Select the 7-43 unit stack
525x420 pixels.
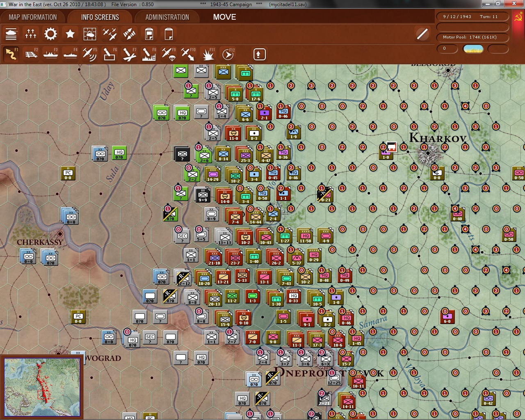[x=286, y=278]
